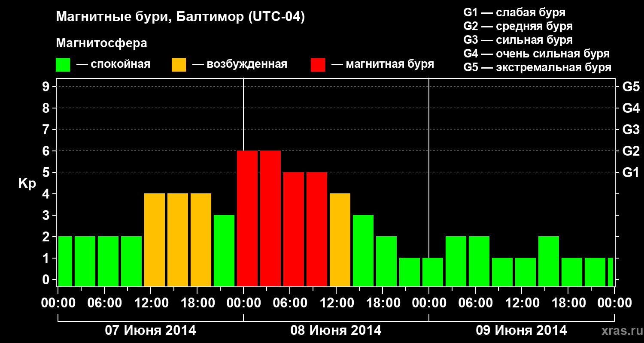Click the red 'магнитная буря' legend swatch
This screenshot has width=644, height=343.
click(x=318, y=65)
